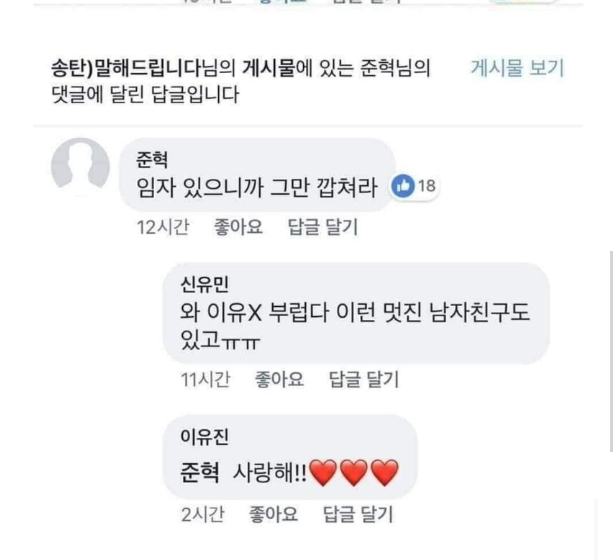Open 준혁's profile name above the first comment
This screenshot has width=613, height=560.
pyautogui.click(x=152, y=158)
